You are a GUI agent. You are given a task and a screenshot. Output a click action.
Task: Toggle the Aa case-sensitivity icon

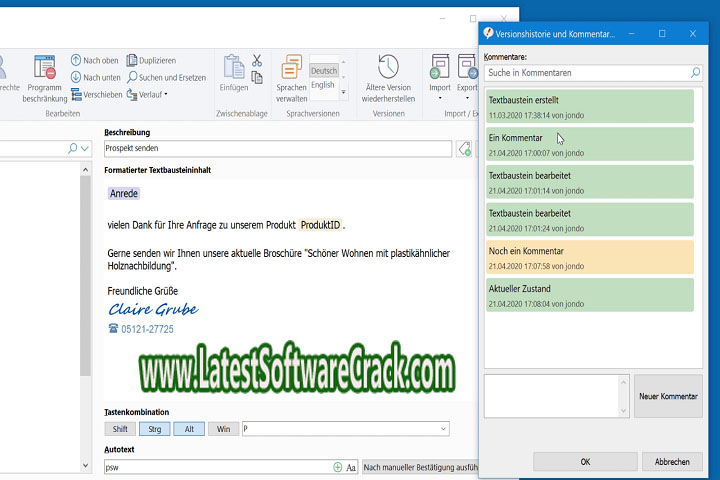point(351,468)
